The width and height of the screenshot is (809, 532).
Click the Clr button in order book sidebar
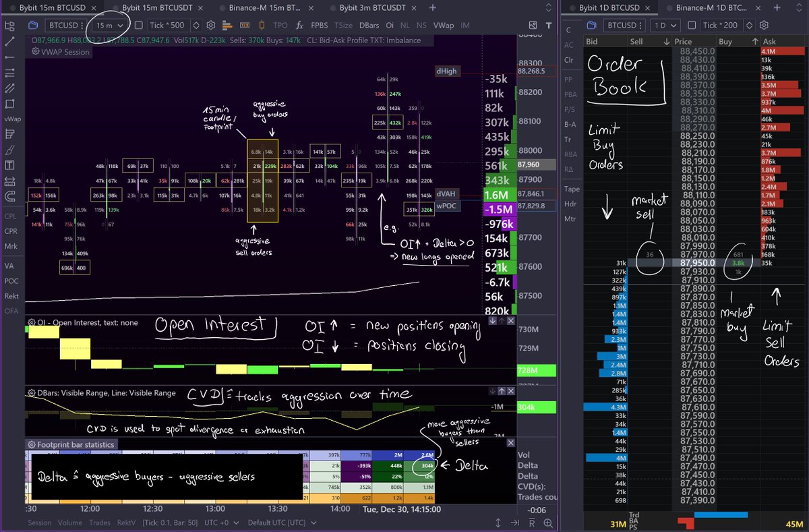(569, 59)
